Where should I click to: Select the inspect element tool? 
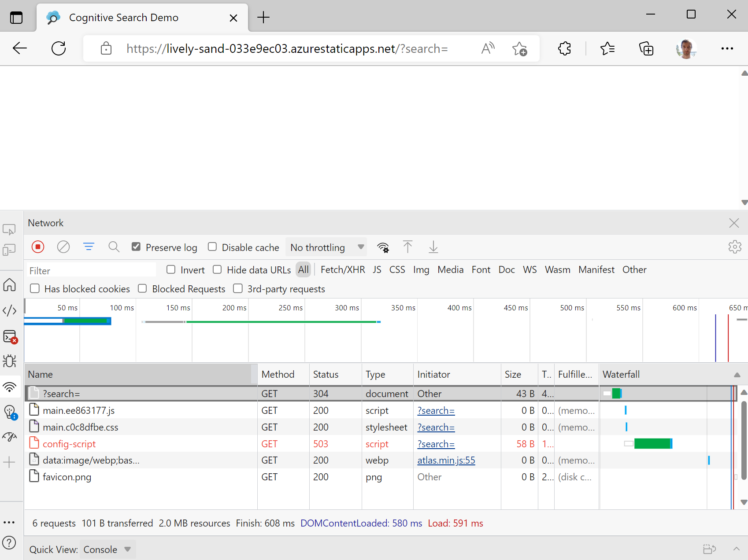(9, 229)
